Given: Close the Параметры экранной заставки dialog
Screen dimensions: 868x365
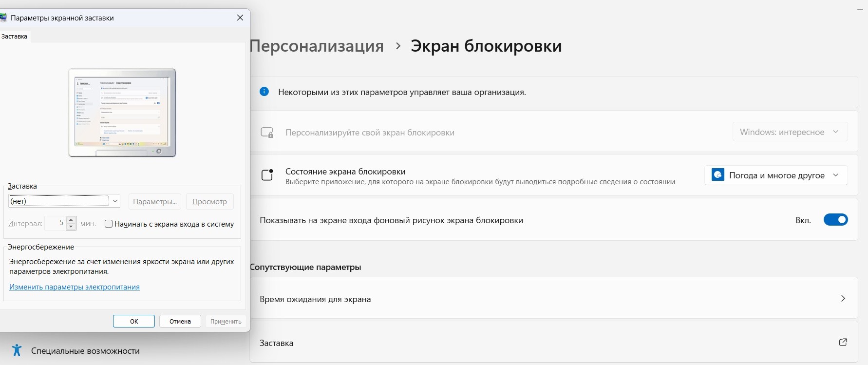Looking at the screenshot, I should click(240, 18).
